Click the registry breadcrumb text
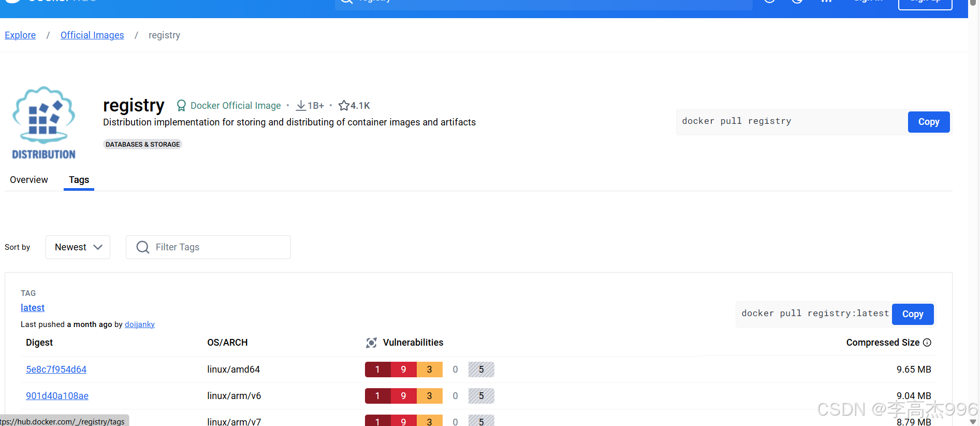980x426 pixels. [x=164, y=35]
